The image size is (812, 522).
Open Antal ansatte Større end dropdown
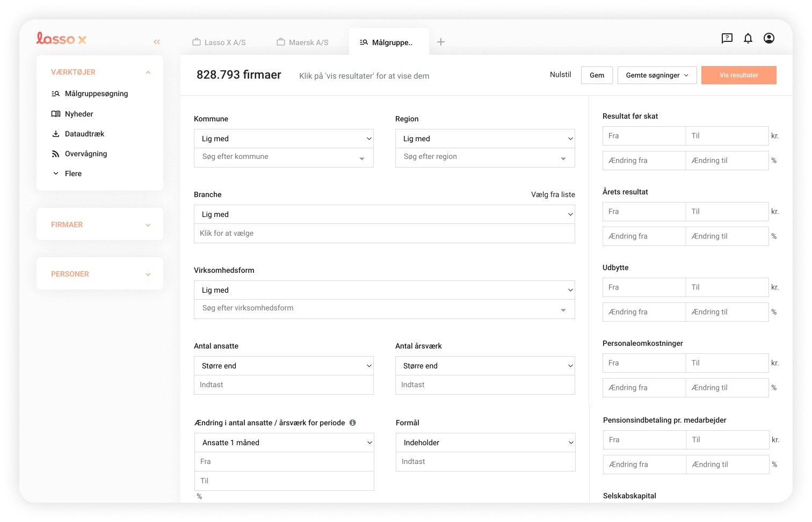[284, 366]
